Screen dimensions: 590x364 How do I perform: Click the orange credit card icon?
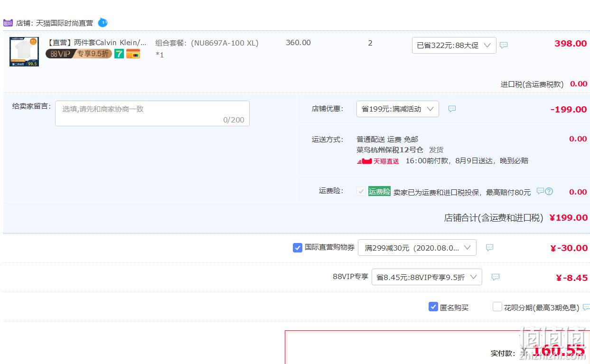click(x=133, y=54)
